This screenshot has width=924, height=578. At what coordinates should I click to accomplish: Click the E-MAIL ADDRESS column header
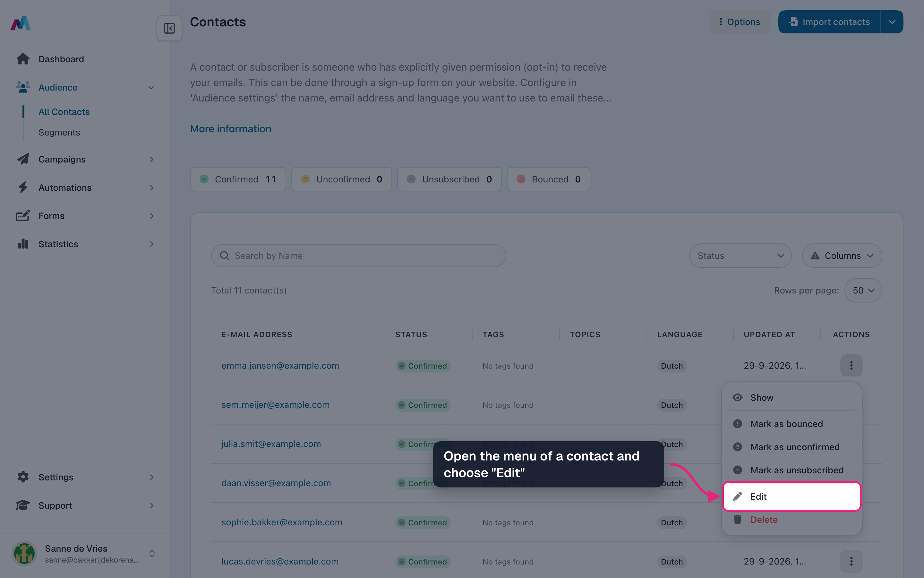click(257, 334)
